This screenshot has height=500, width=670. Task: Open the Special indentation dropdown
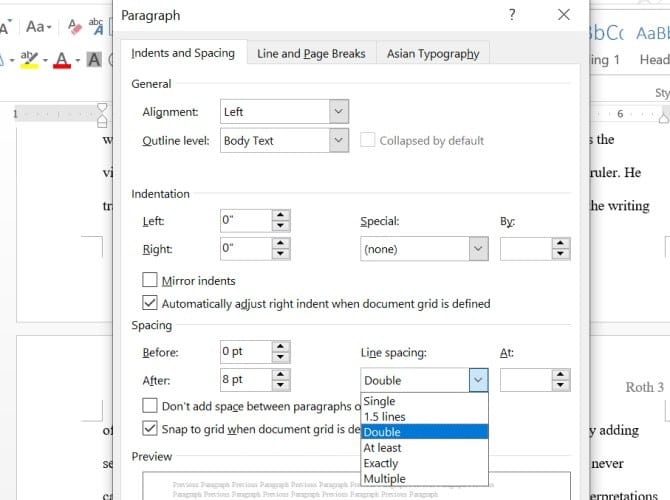(478, 249)
